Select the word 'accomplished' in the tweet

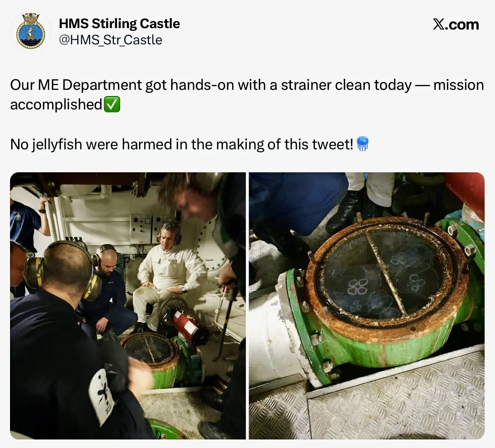[x=56, y=105]
